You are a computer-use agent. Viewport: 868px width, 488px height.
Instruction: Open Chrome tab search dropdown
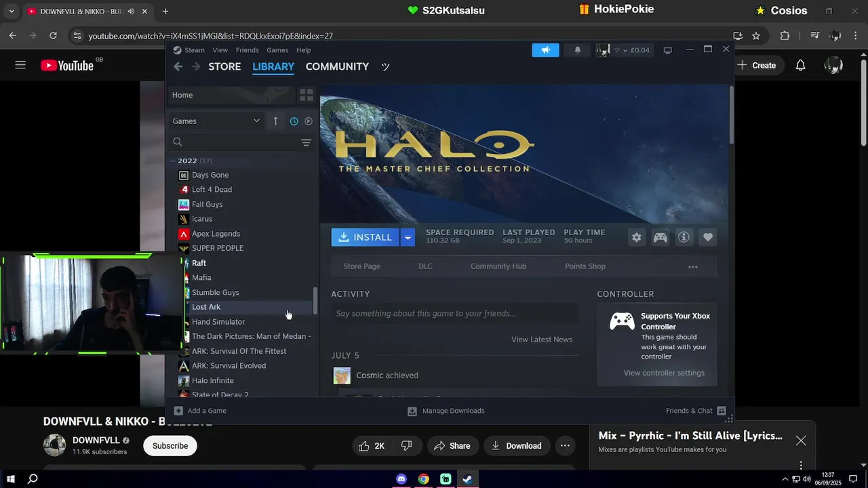tap(11, 12)
